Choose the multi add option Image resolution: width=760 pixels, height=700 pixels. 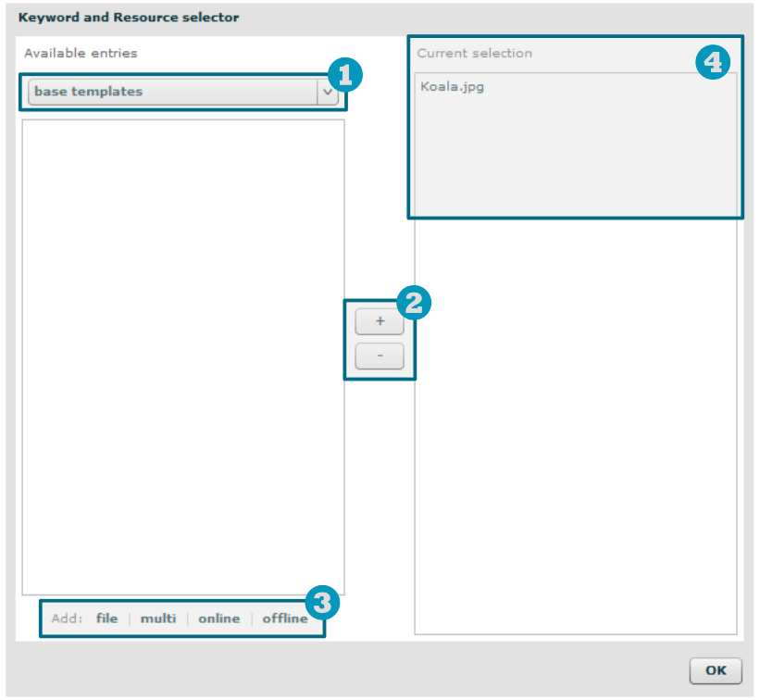pyautogui.click(x=158, y=619)
